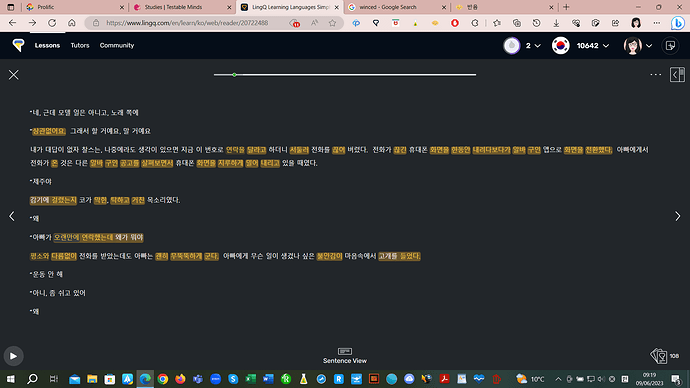Go to the previous page arrow
690x388 pixels.
12,216
